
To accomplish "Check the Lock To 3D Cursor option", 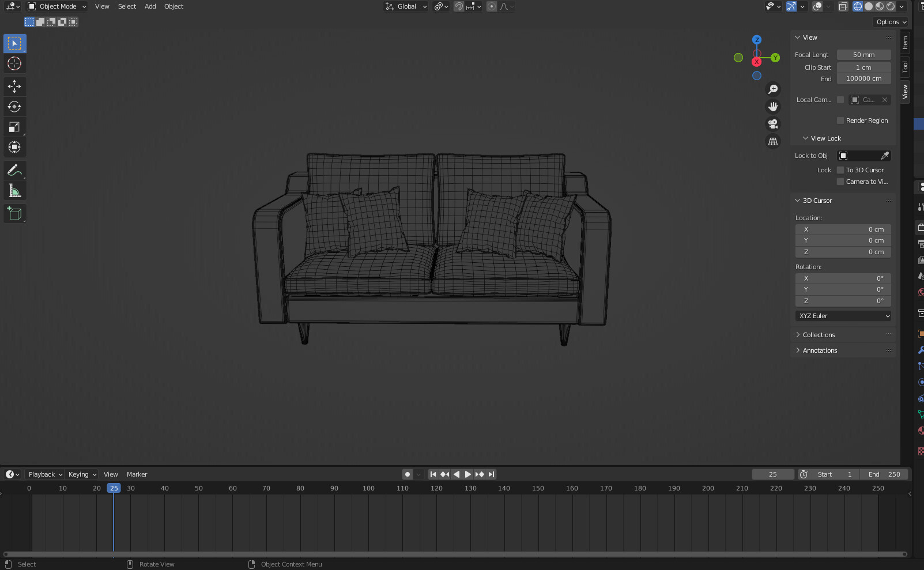I will coord(840,169).
